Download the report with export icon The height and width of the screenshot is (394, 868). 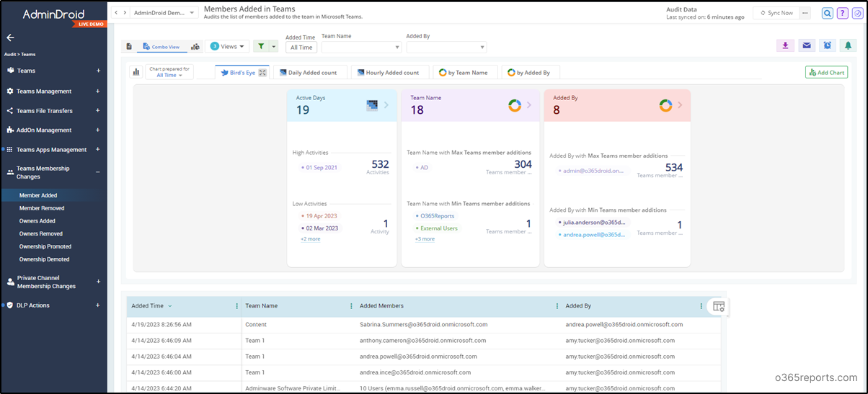pyautogui.click(x=785, y=45)
